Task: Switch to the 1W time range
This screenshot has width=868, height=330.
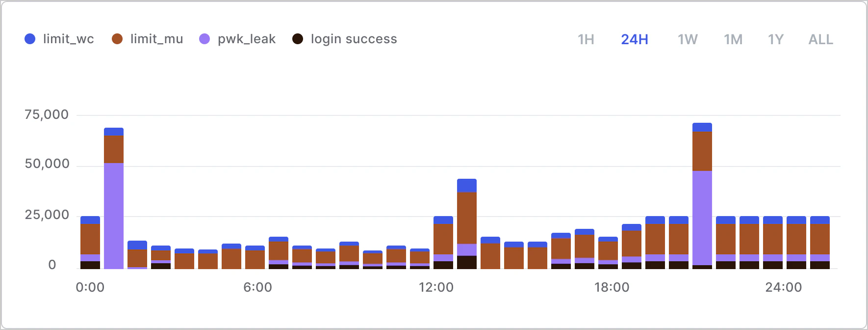Action: (688, 39)
